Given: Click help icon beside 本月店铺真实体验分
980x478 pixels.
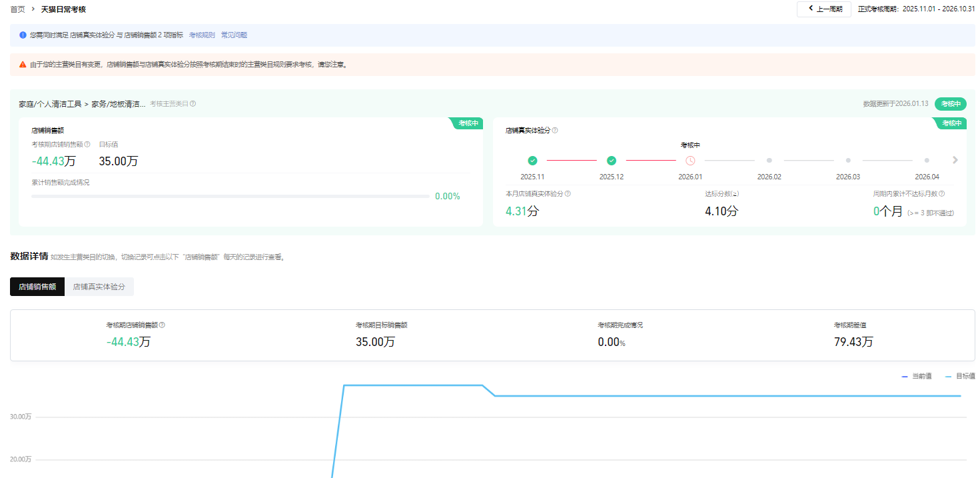Looking at the screenshot, I should (x=568, y=194).
